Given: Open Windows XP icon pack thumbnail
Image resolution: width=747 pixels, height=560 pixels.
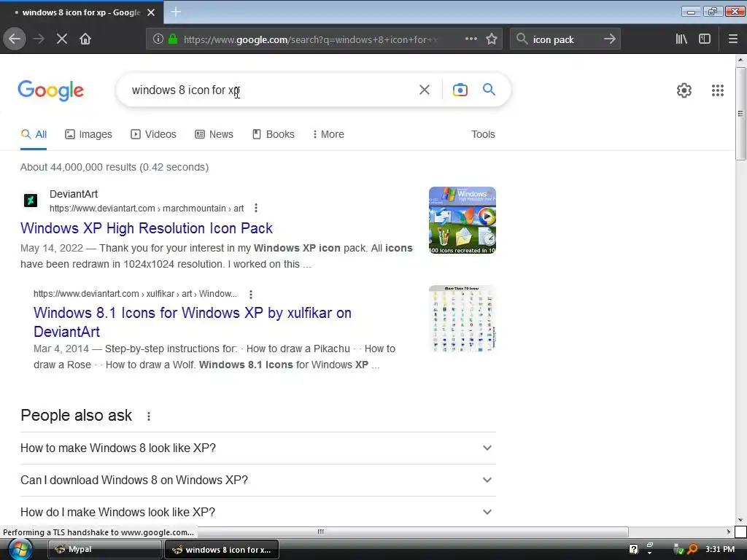Looking at the screenshot, I should coord(462,220).
